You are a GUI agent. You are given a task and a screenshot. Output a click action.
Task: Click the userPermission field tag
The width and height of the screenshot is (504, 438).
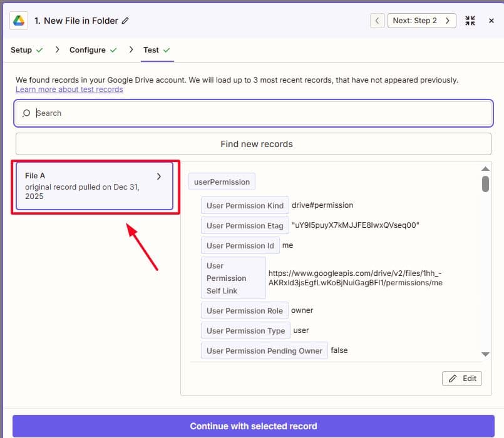coord(222,182)
